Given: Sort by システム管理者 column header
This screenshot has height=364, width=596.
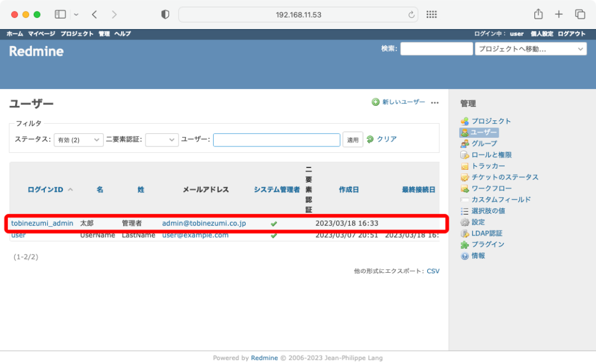Looking at the screenshot, I should (276, 190).
